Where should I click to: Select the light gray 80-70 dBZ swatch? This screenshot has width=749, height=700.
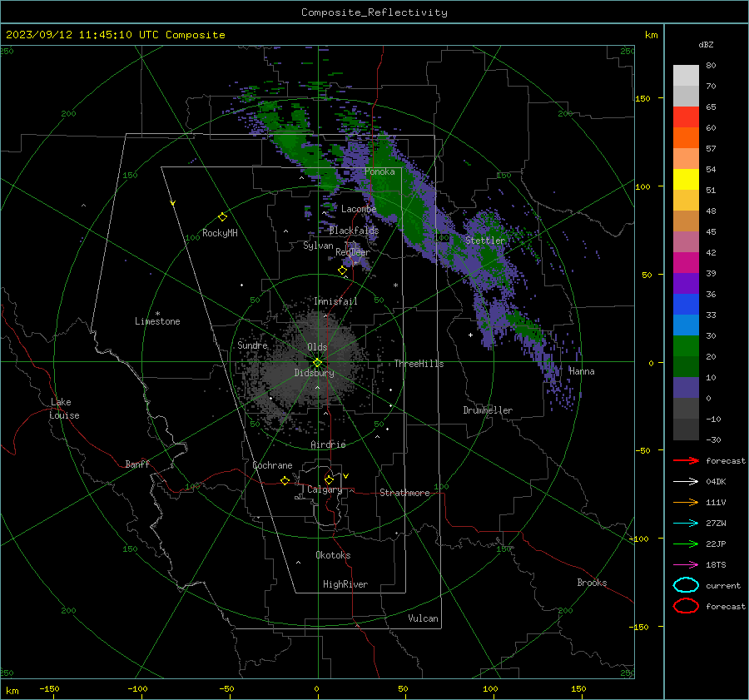click(x=686, y=76)
